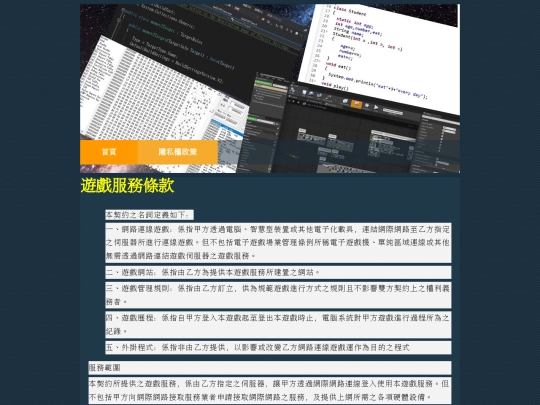The width and height of the screenshot is (540, 405).
Task: Click the paragraph starting 三、遊戲管理規則
Action: tap(278, 295)
